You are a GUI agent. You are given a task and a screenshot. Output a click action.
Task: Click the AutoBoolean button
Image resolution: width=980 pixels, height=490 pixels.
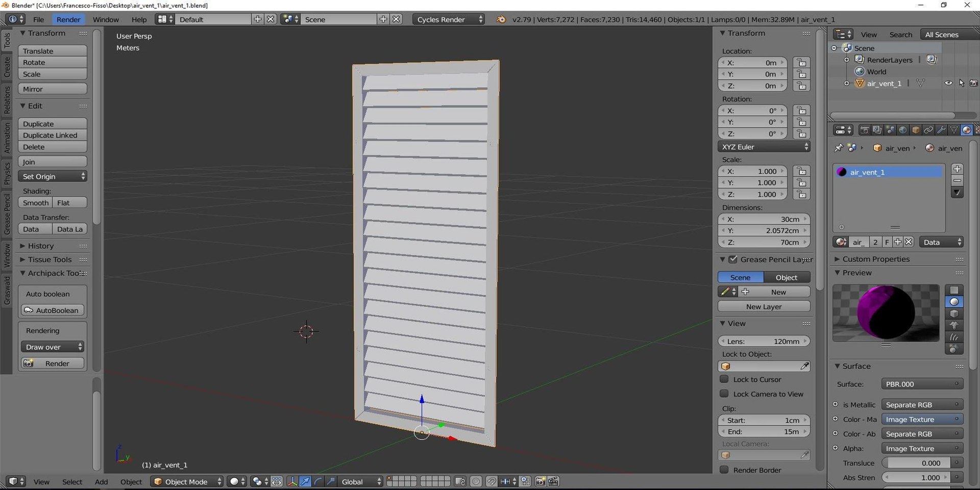pos(53,310)
